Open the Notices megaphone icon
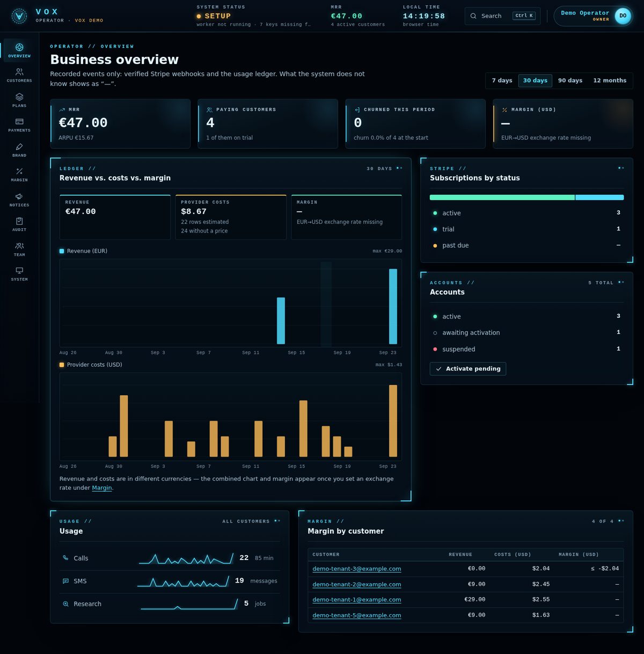The width and height of the screenshot is (644, 654). click(19, 196)
